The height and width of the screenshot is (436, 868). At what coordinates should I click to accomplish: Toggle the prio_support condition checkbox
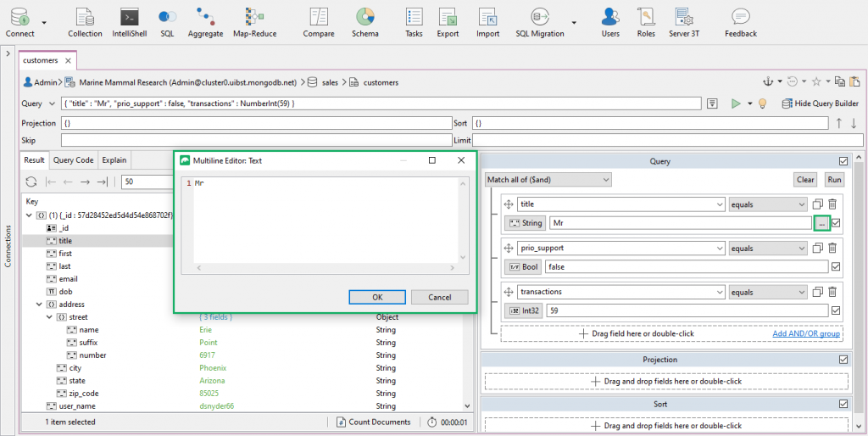click(836, 266)
